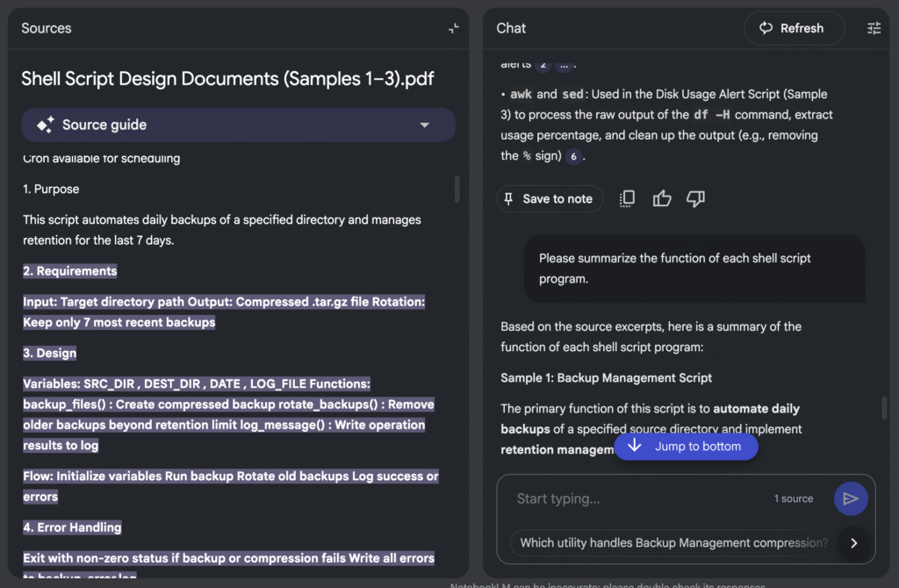The image size is (899, 588).
Task: Click the Chat panel scrollbar thumb
Action: click(x=884, y=408)
